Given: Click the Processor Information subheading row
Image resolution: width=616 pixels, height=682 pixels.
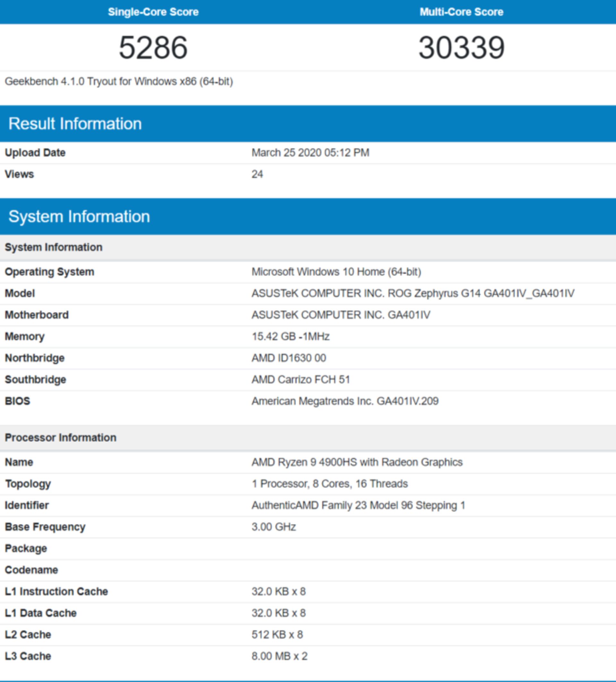Looking at the screenshot, I should pos(61,437).
